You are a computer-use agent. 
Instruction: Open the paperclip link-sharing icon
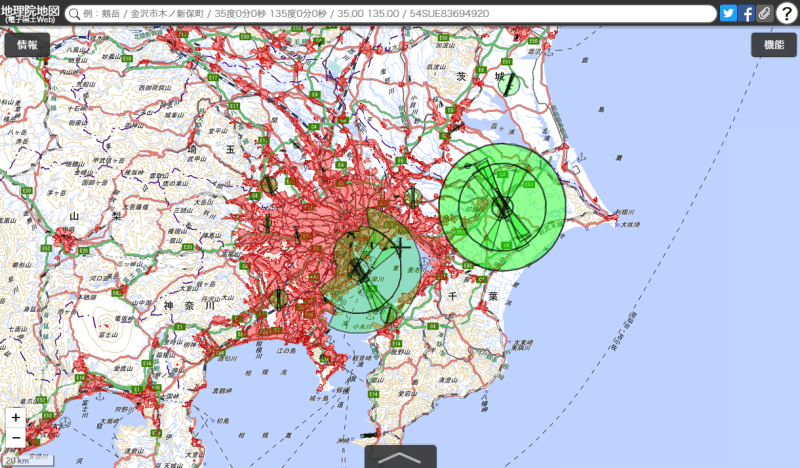pyautogui.click(x=764, y=13)
